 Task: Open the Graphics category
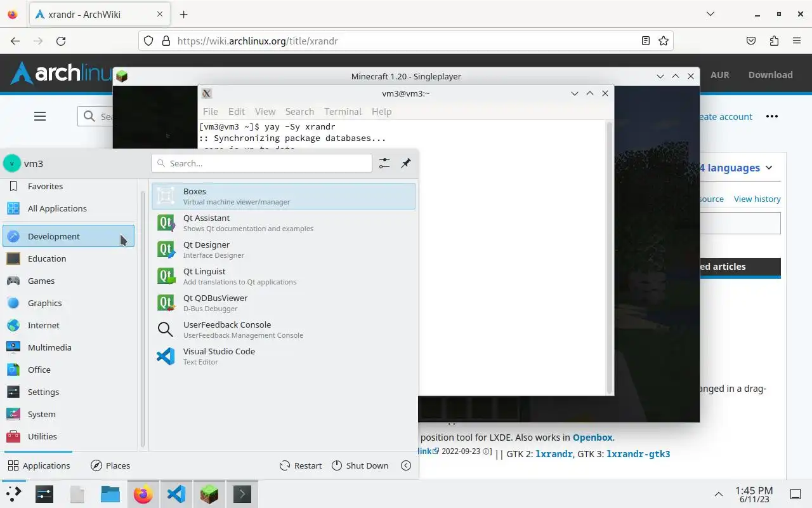click(x=69, y=303)
